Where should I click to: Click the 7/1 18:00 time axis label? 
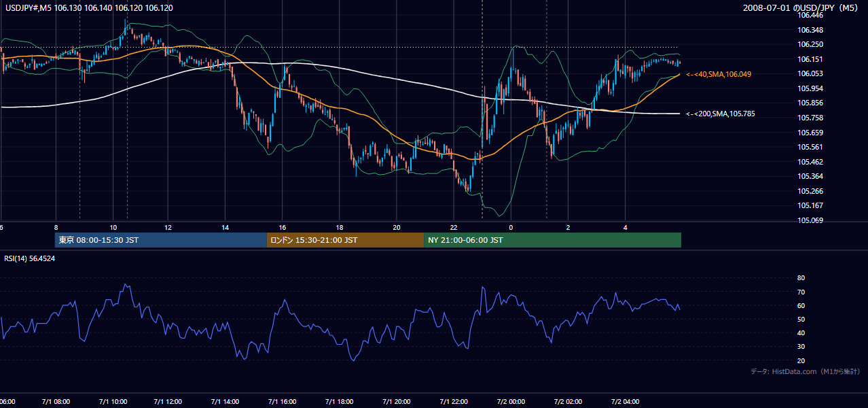coord(340,401)
